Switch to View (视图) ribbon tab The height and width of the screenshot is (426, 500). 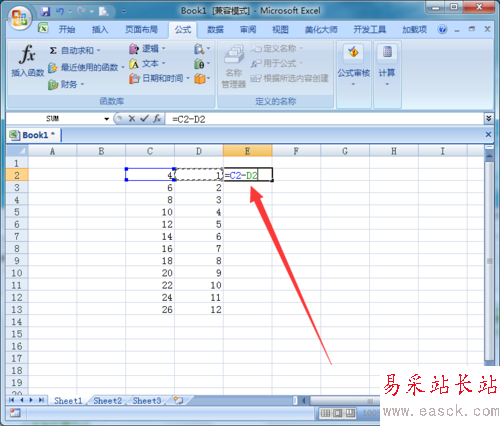280,30
